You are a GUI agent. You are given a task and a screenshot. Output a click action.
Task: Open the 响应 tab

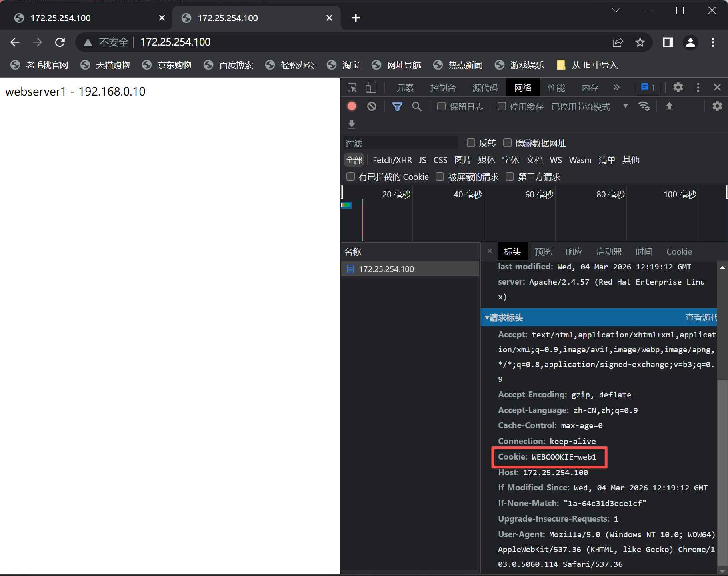[x=574, y=251]
